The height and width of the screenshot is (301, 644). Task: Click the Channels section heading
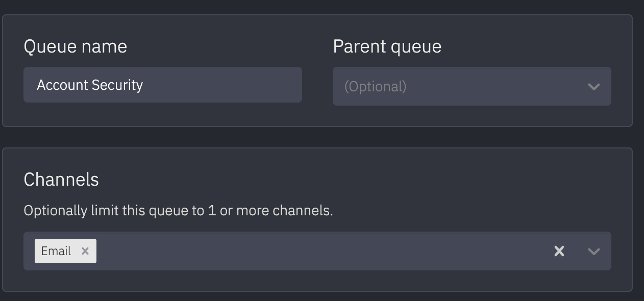(61, 180)
